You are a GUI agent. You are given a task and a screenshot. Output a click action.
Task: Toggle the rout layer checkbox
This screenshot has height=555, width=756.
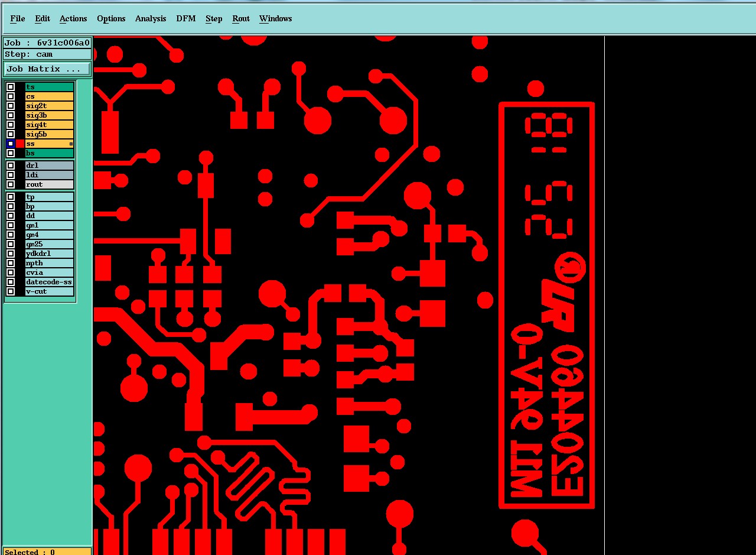11,184
